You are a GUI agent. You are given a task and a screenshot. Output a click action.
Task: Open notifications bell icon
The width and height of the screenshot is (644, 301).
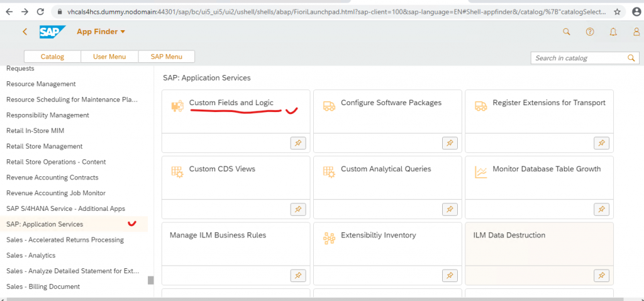[613, 31]
